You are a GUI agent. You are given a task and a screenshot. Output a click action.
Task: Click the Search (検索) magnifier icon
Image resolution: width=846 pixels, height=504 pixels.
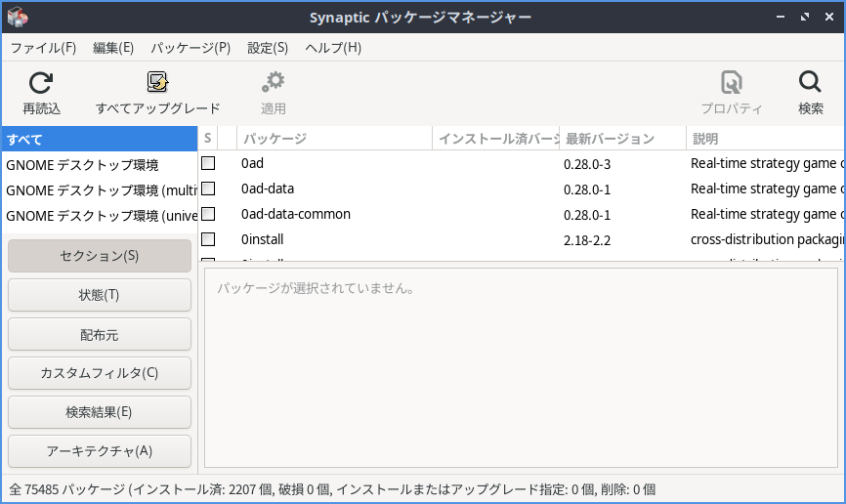[810, 83]
